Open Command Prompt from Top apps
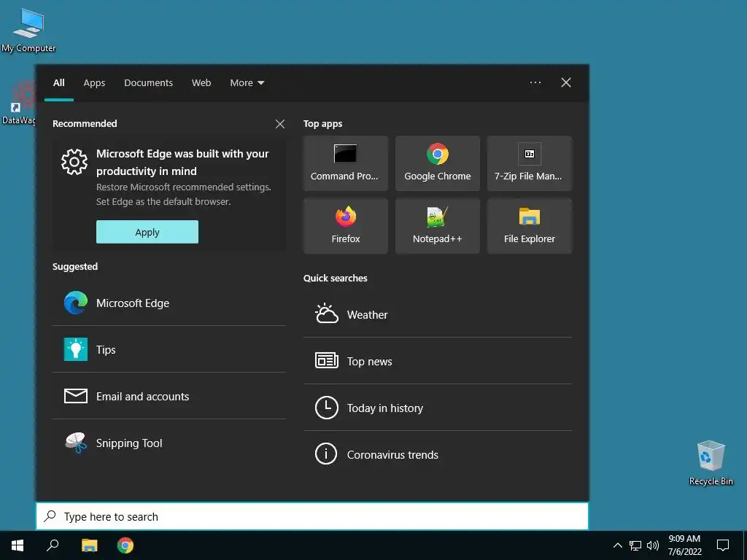The width and height of the screenshot is (747, 560). coord(345,163)
